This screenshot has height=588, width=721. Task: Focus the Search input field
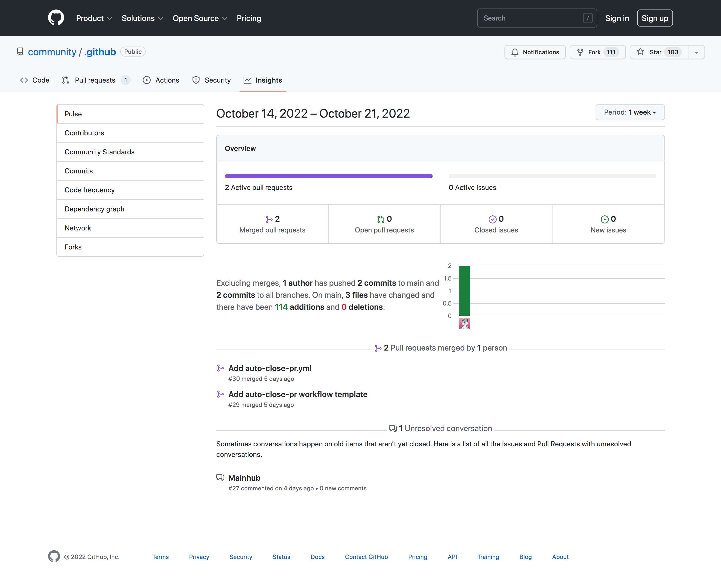(x=537, y=18)
